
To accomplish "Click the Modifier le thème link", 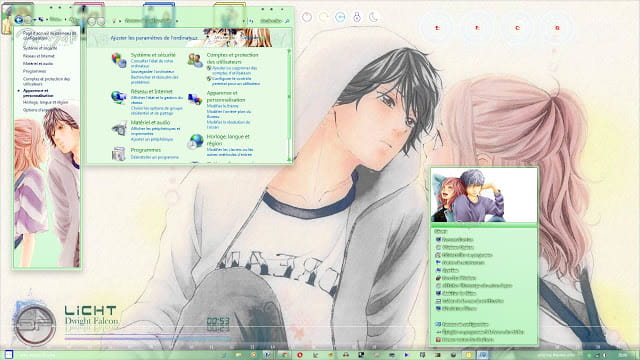I will [222, 106].
